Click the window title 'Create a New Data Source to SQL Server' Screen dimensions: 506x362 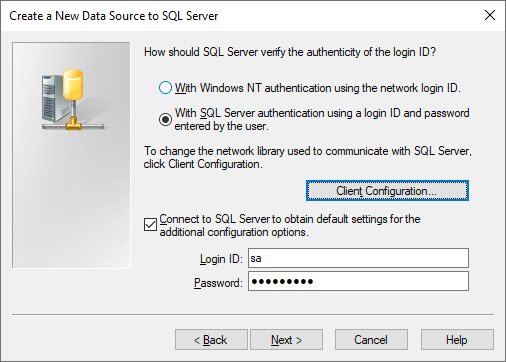click(x=114, y=16)
